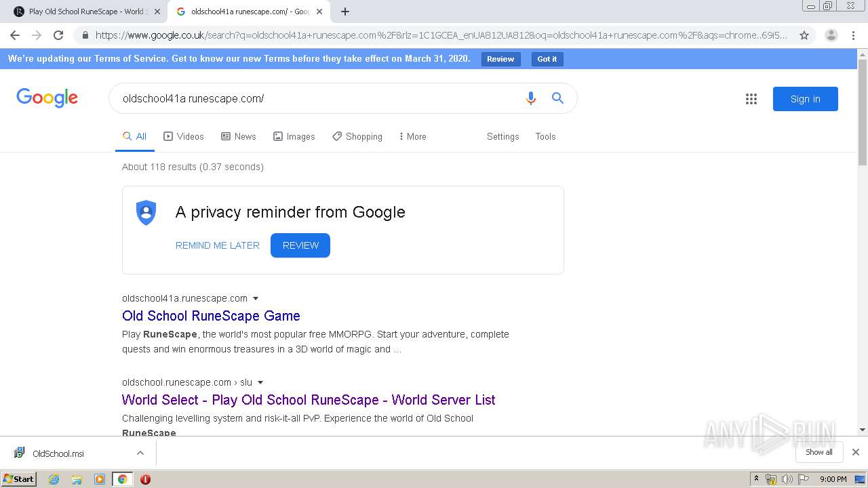
Task: Switch to Images results
Action: pos(294,136)
